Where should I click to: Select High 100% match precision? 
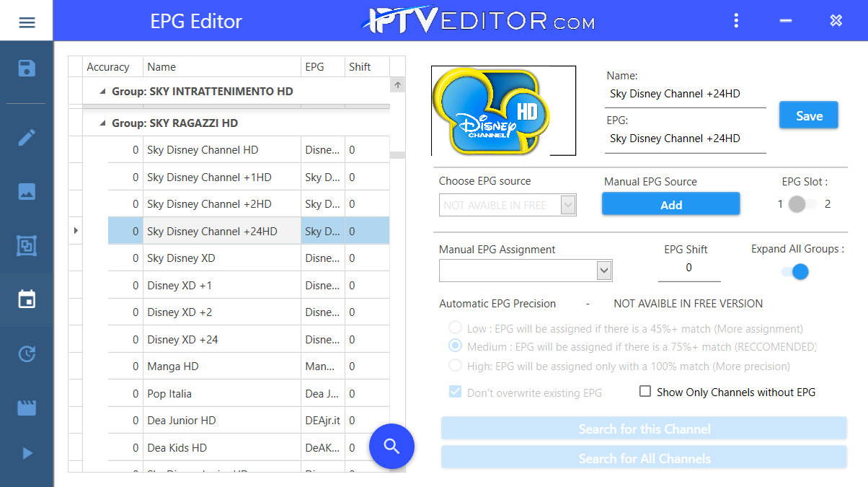[x=455, y=366]
